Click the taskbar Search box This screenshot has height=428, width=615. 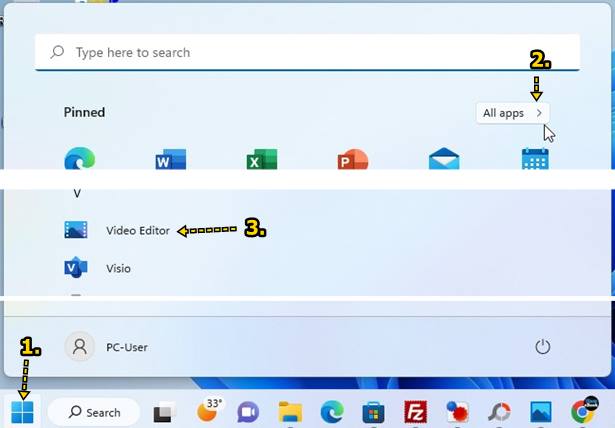pos(94,412)
